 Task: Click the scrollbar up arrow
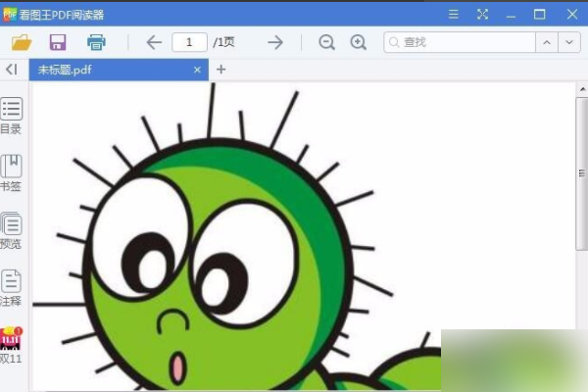pos(582,89)
